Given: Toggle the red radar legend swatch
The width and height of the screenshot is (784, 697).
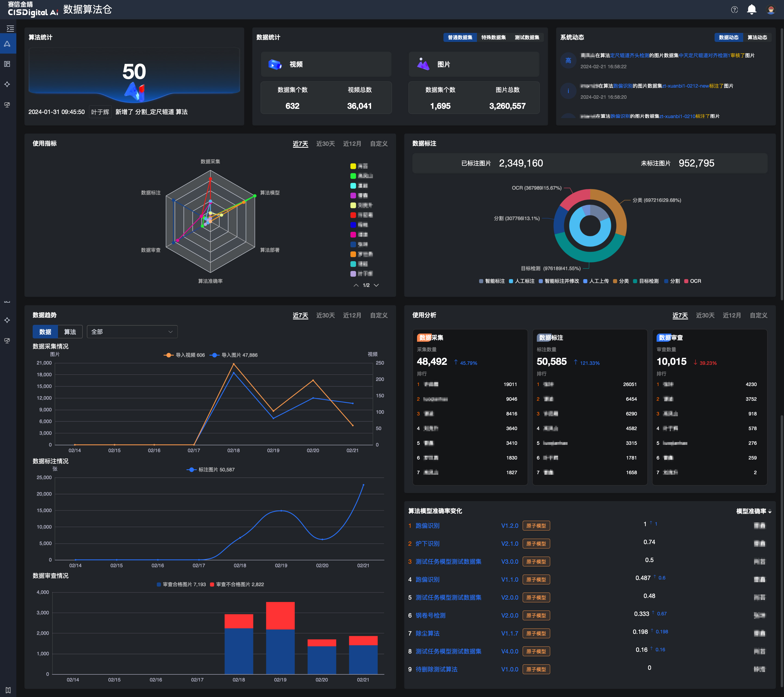Looking at the screenshot, I should pos(353,215).
